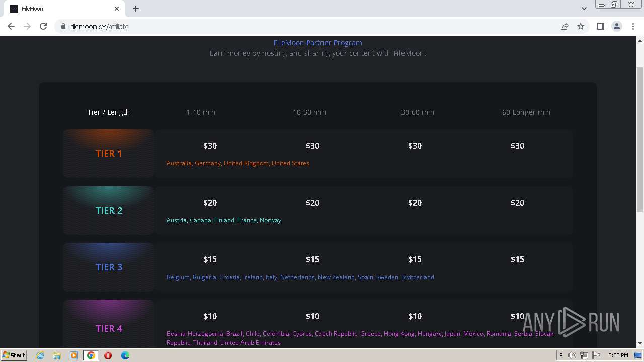
Task: Click the forward navigation arrow
Action: pyautogui.click(x=27, y=26)
